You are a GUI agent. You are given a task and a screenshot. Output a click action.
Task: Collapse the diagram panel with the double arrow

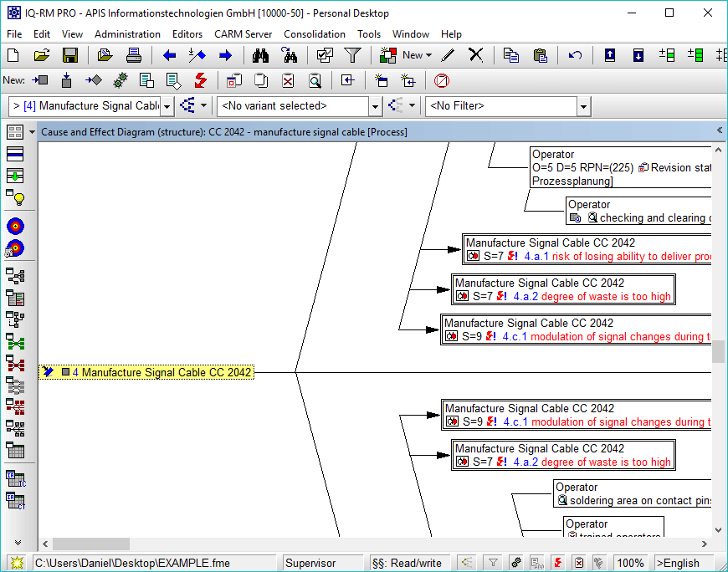pos(719,130)
